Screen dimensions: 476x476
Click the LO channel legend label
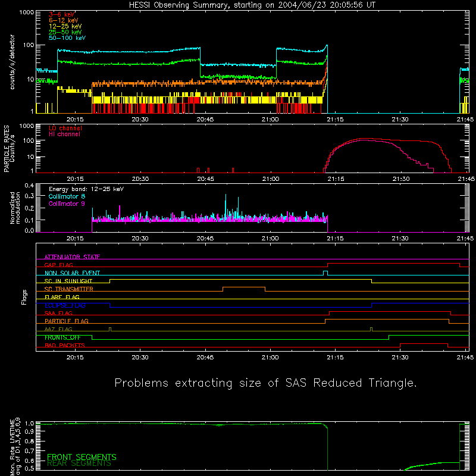point(65,128)
